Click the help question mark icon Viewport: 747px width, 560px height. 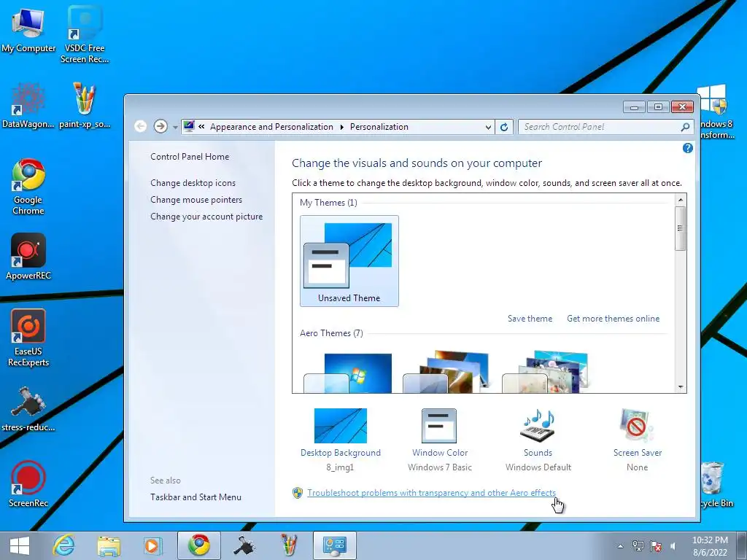point(687,148)
